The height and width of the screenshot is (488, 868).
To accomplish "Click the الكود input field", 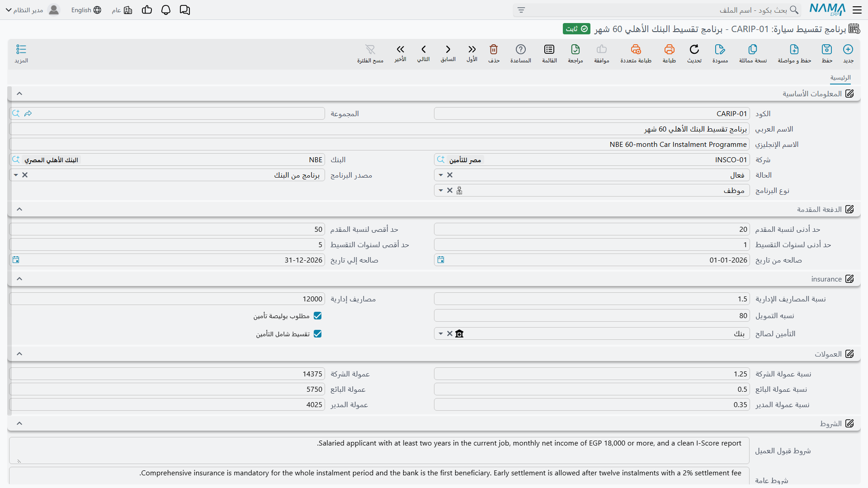I will tap(592, 113).
